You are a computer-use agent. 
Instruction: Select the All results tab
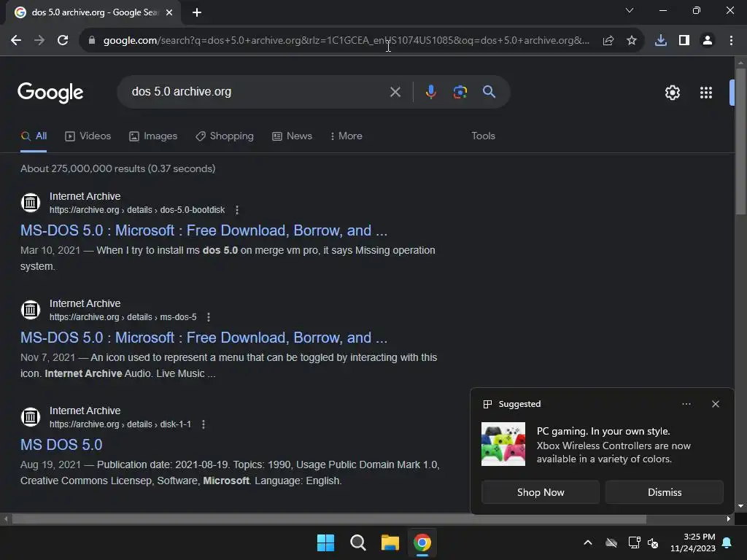[x=34, y=136]
